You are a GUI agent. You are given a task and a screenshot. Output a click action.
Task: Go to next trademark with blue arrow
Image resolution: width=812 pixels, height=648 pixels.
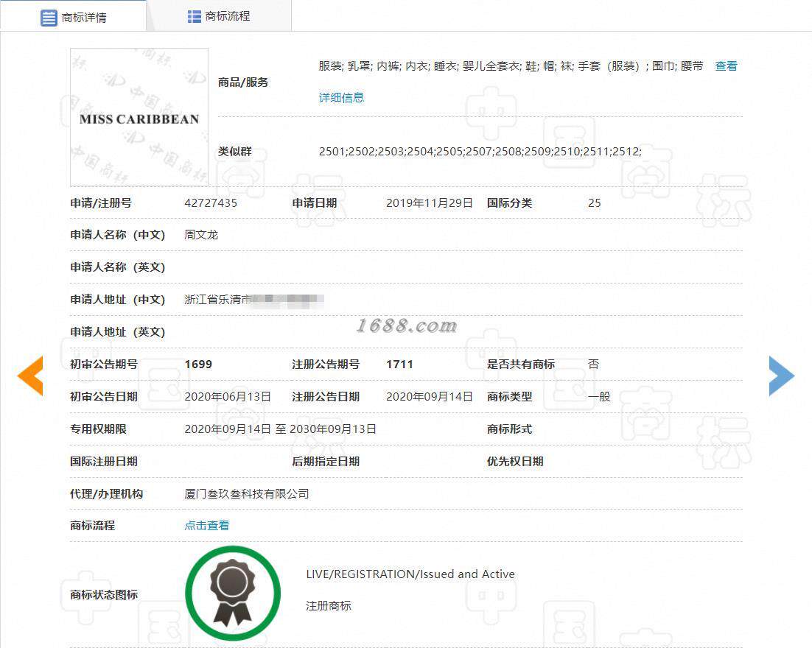click(782, 376)
